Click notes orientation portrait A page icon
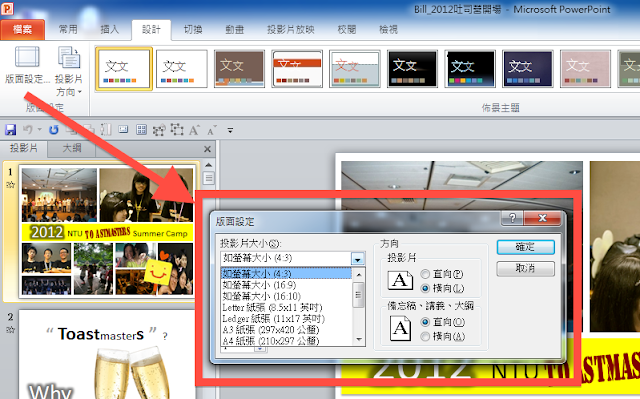 400,328
